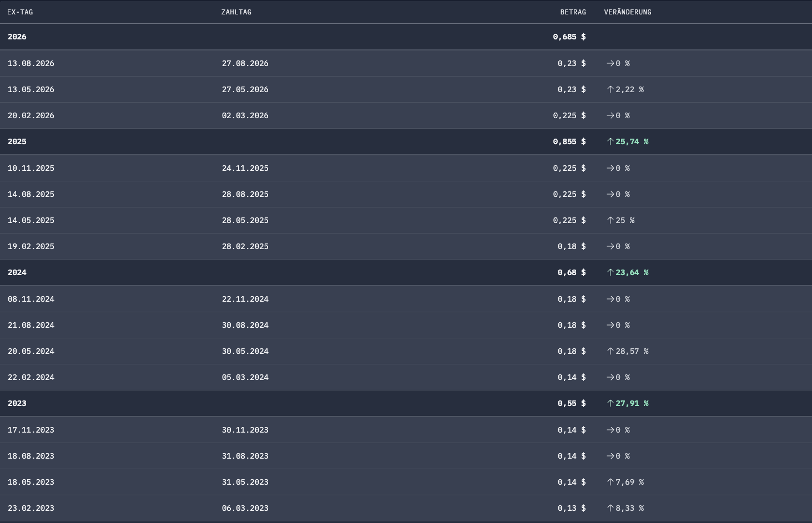This screenshot has height=523, width=812.
Task: Click pay date 28.02.2025
Action: (245, 246)
